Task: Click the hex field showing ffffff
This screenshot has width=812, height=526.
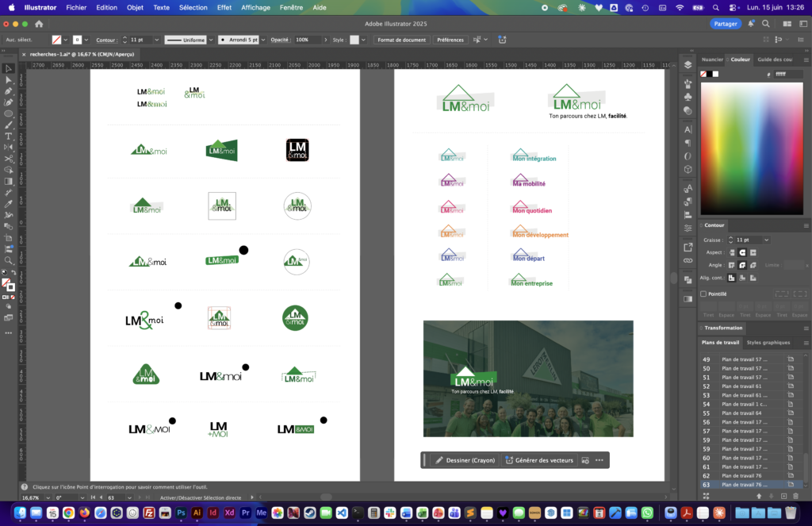Action: point(787,74)
